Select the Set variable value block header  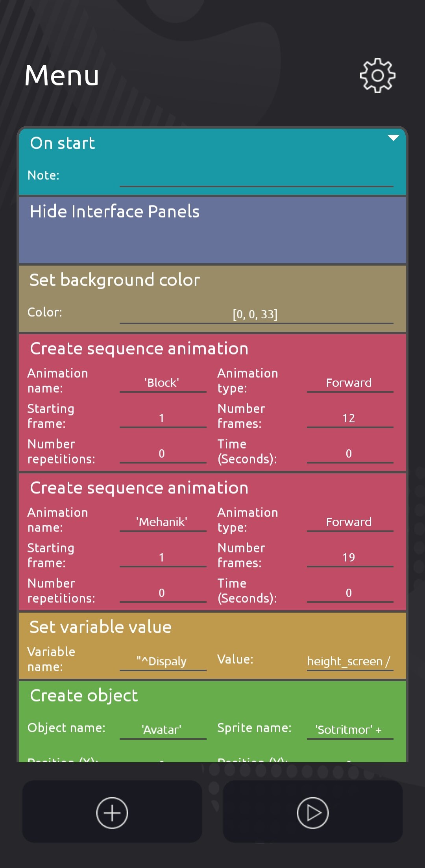101,627
